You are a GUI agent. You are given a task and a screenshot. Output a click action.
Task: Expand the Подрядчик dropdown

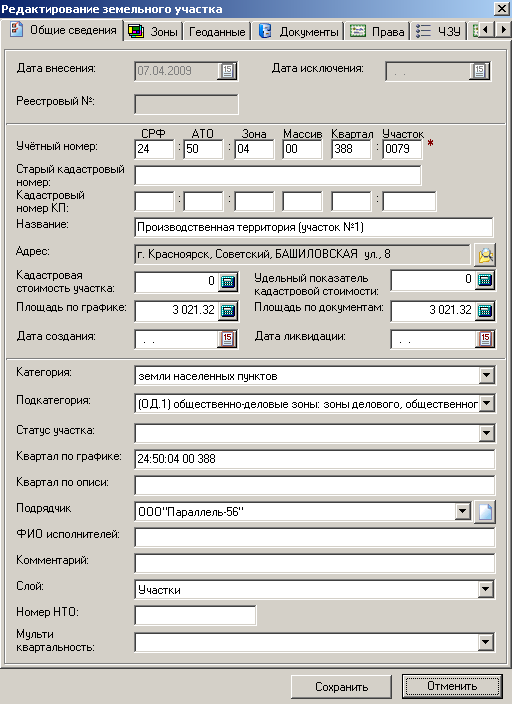click(x=462, y=511)
